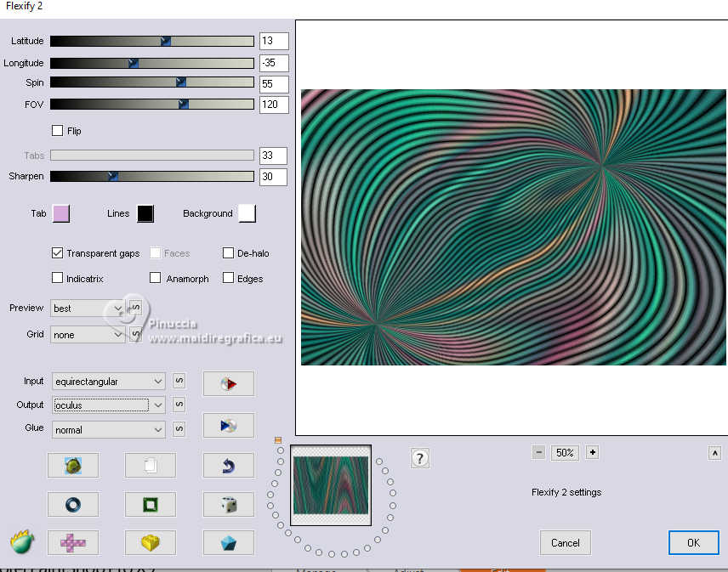This screenshot has width=728, height=572.
Task: Click the blue polyhedron button
Action: pos(229,542)
